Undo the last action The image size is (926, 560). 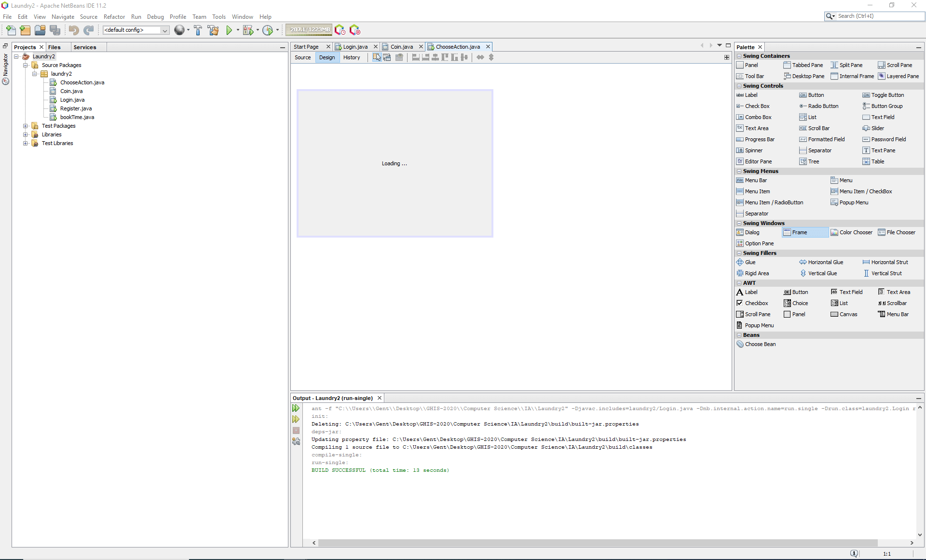(74, 30)
